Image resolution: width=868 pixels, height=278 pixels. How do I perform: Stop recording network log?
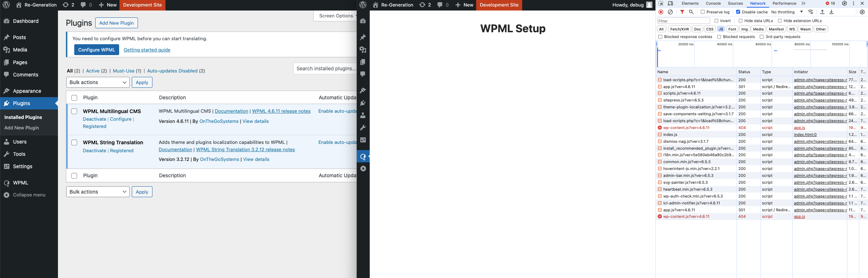661,12
